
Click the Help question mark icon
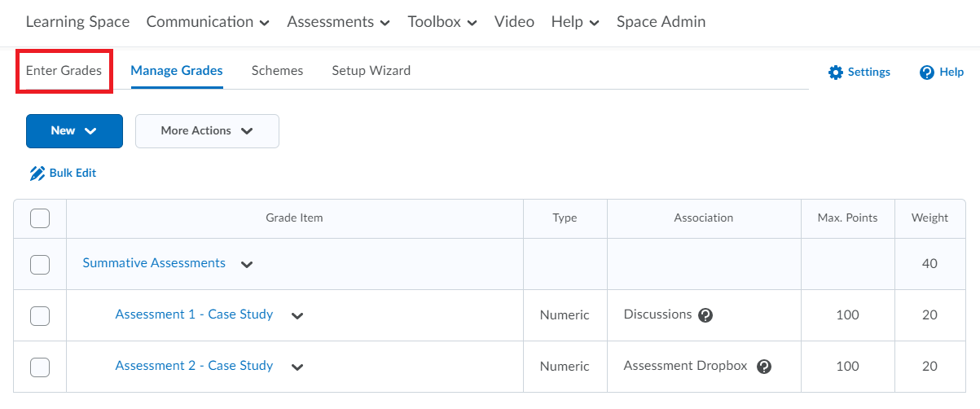(926, 73)
